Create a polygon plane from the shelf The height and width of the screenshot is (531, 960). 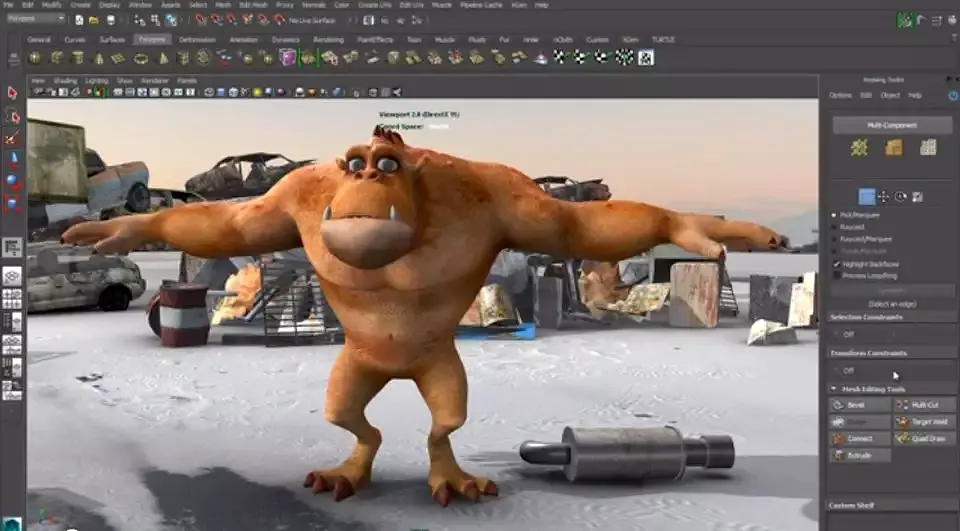(118, 58)
